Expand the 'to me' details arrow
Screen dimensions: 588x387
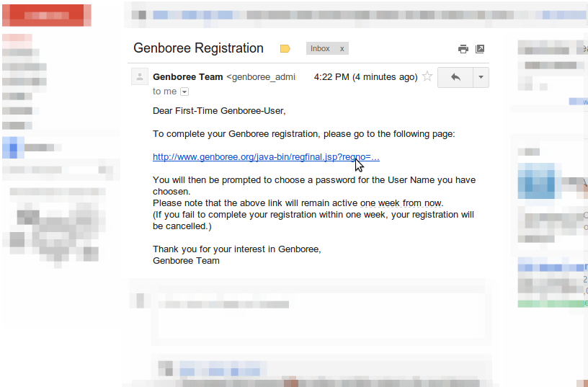coord(184,92)
